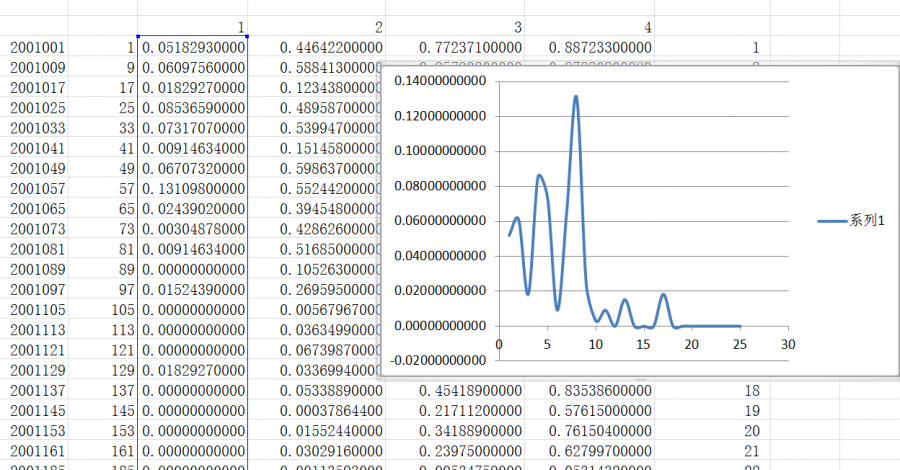
Task: Click cell with value 0.23975000000
Action: pos(455,450)
